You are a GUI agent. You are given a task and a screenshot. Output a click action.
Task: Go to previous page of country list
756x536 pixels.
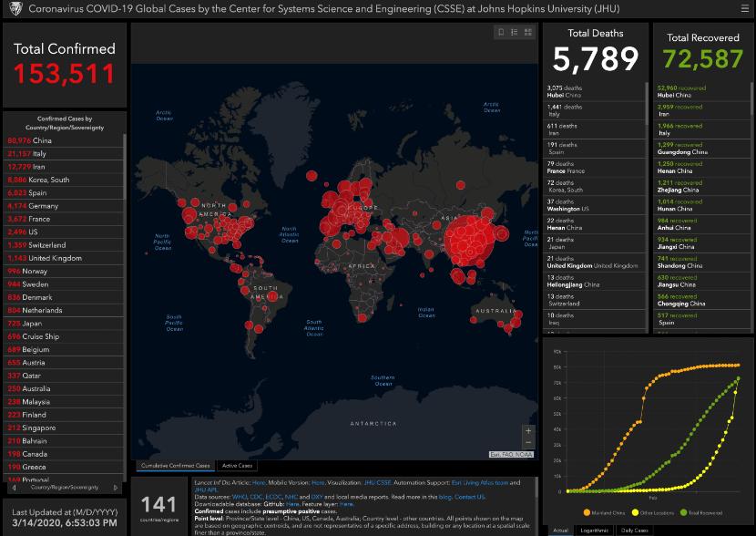click(x=14, y=487)
